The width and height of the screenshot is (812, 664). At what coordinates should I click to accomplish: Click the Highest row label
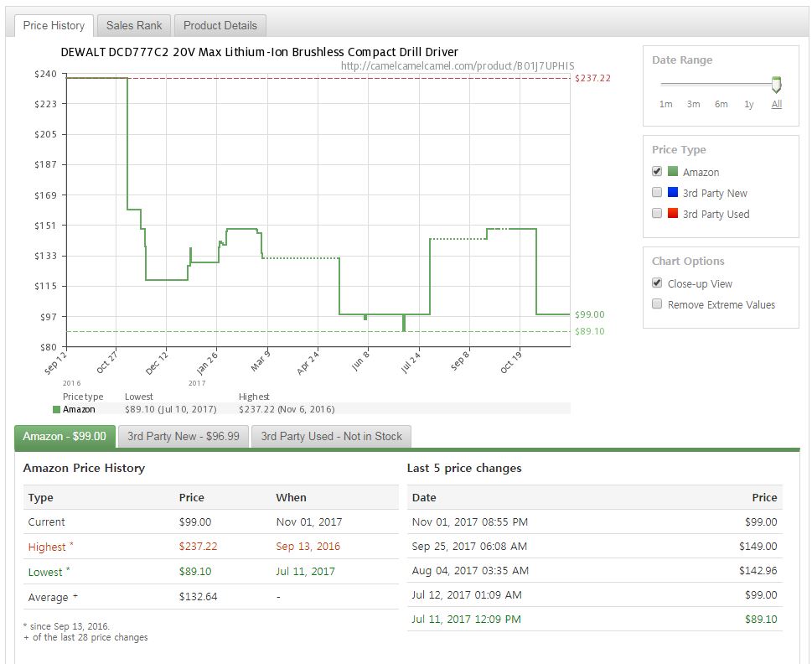50,547
